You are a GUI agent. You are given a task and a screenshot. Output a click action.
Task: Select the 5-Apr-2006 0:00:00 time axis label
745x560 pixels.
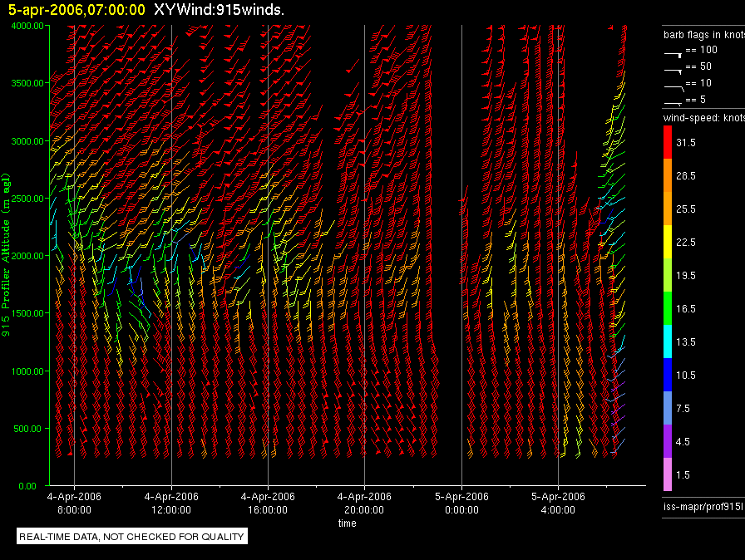(461, 502)
